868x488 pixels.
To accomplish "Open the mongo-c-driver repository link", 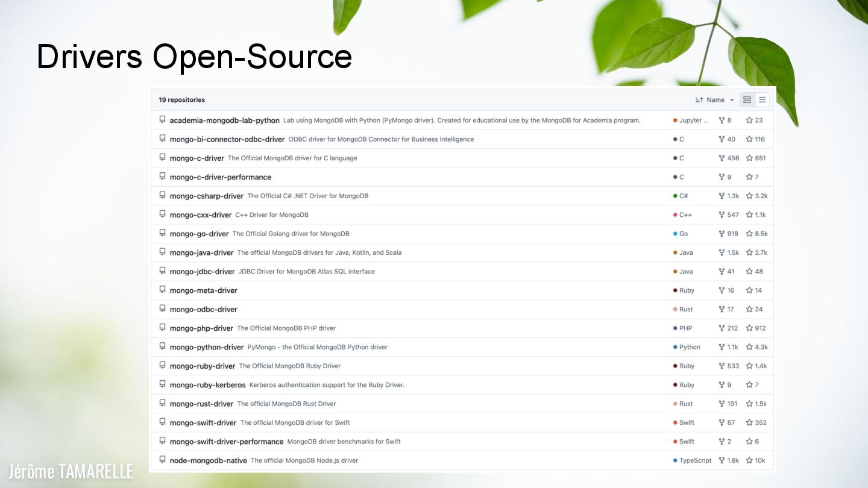I will click(x=197, y=158).
